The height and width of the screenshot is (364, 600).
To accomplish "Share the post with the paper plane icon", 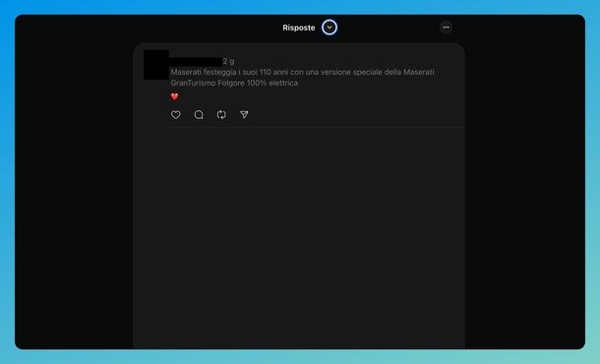I will point(244,114).
